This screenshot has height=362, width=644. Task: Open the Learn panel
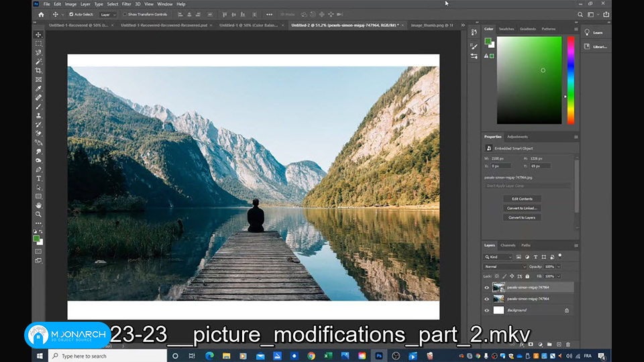click(594, 32)
